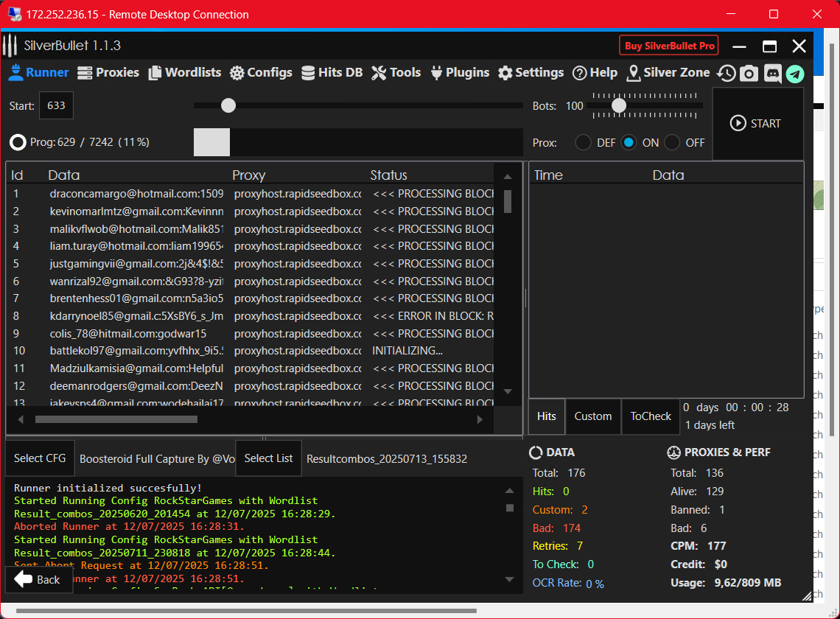Click the Buy SilverBullet Pro button
840x619 pixels.
point(669,46)
